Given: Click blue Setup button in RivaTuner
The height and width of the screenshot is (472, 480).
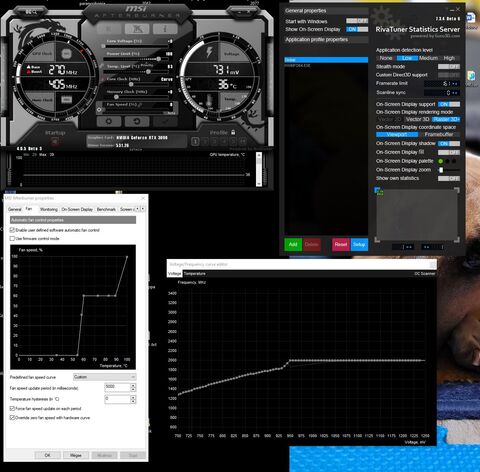Looking at the screenshot, I should click(359, 244).
